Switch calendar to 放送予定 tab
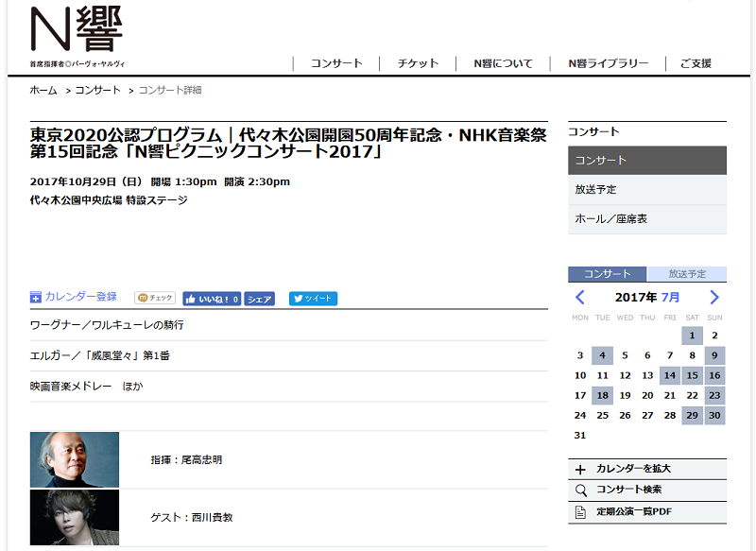Image resolution: width=756 pixels, height=551 pixels. 687,274
